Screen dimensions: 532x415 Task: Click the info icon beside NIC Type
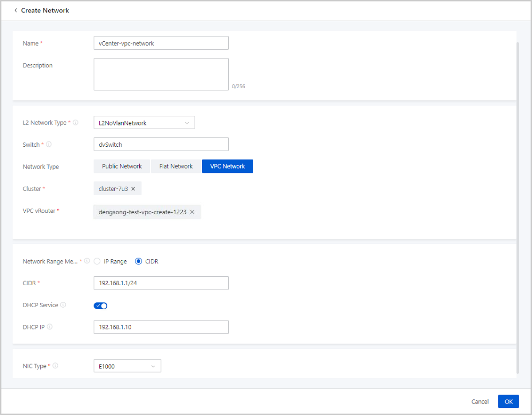coord(55,366)
